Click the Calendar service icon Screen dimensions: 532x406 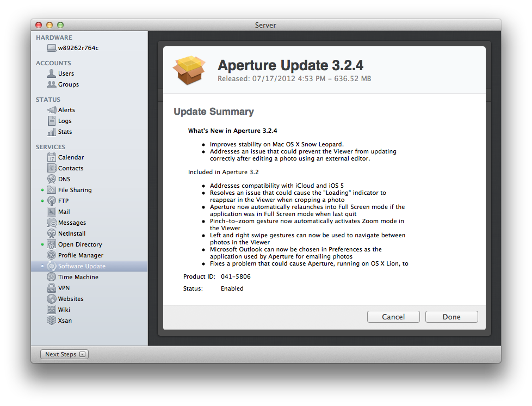52,157
